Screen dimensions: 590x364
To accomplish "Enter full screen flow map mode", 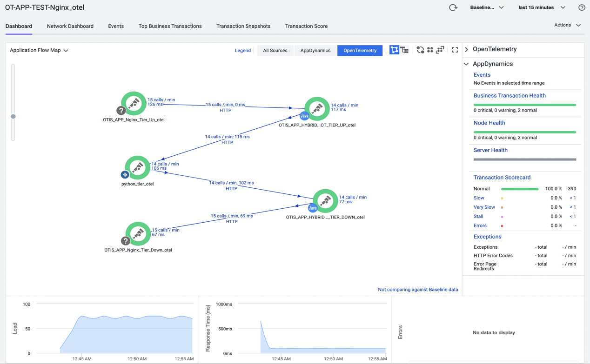I will click(455, 50).
